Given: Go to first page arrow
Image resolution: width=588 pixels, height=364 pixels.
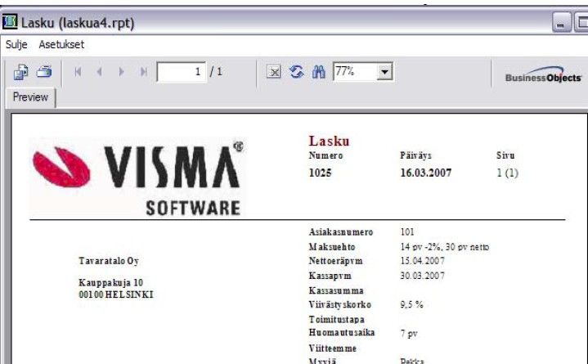Looking at the screenshot, I should [x=78, y=71].
